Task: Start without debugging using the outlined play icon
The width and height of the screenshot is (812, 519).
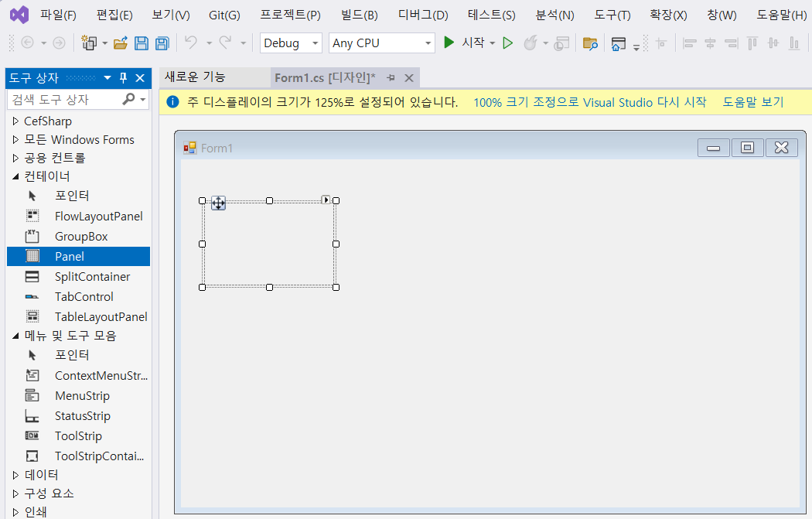Action: coord(508,43)
